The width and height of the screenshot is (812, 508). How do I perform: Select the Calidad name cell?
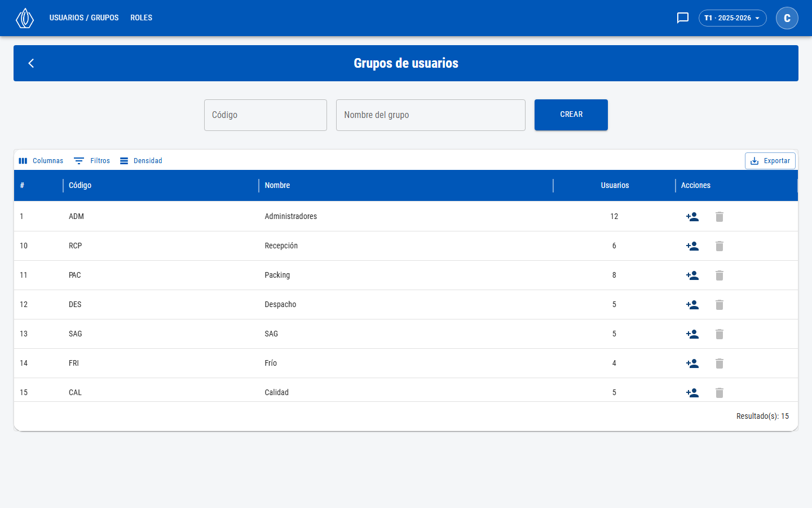406,390
